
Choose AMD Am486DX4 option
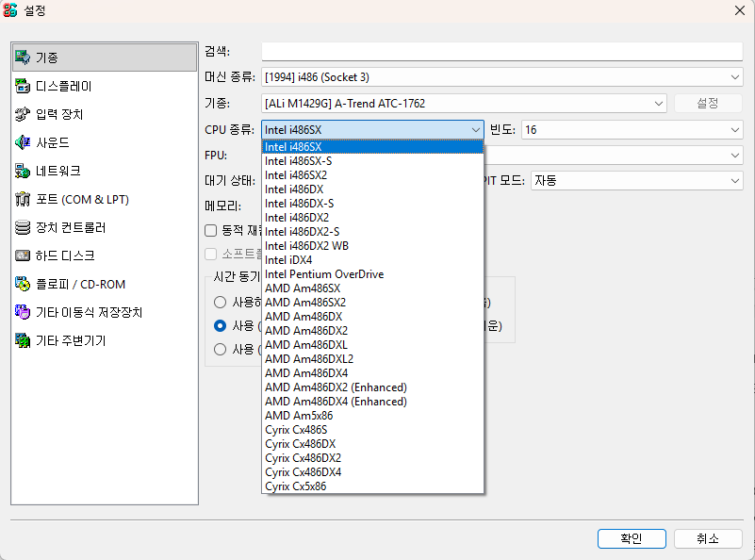tap(372, 373)
